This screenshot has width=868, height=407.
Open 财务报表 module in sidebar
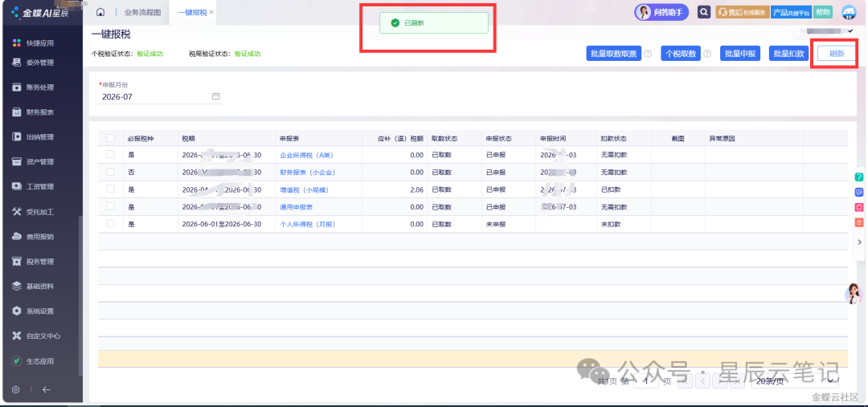tap(33, 112)
